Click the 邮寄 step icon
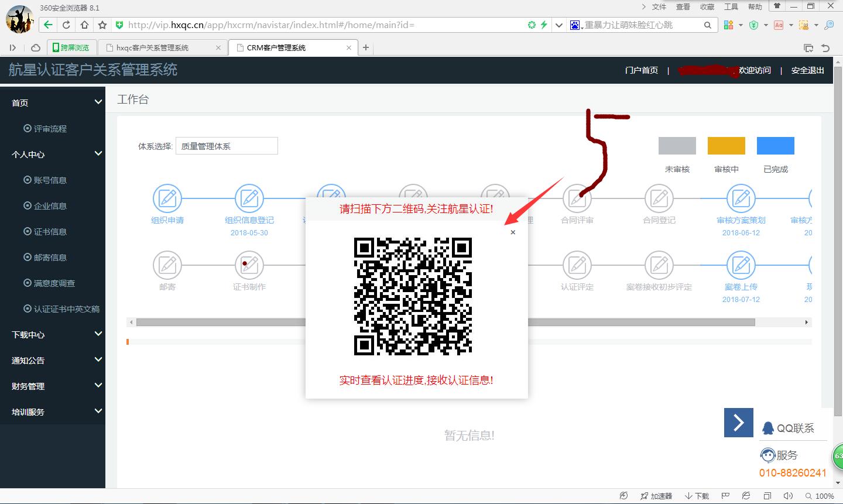Image resolution: width=843 pixels, height=504 pixels. 167,265
